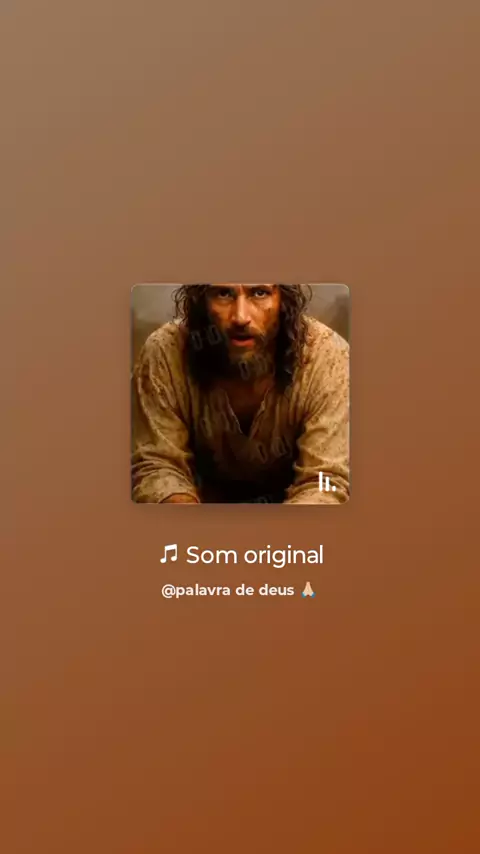The width and height of the screenshot is (480, 854).
Task: Select the word "original" in the title
Action: tap(283, 556)
